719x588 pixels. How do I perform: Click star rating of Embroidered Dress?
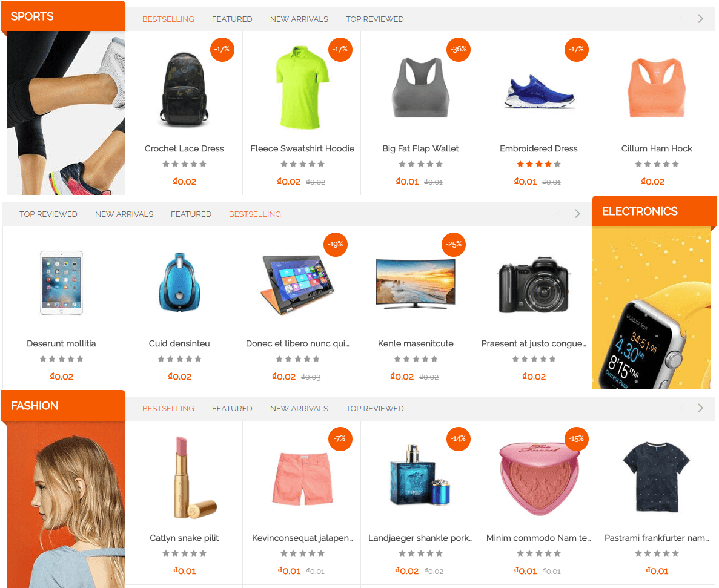pos(538,164)
